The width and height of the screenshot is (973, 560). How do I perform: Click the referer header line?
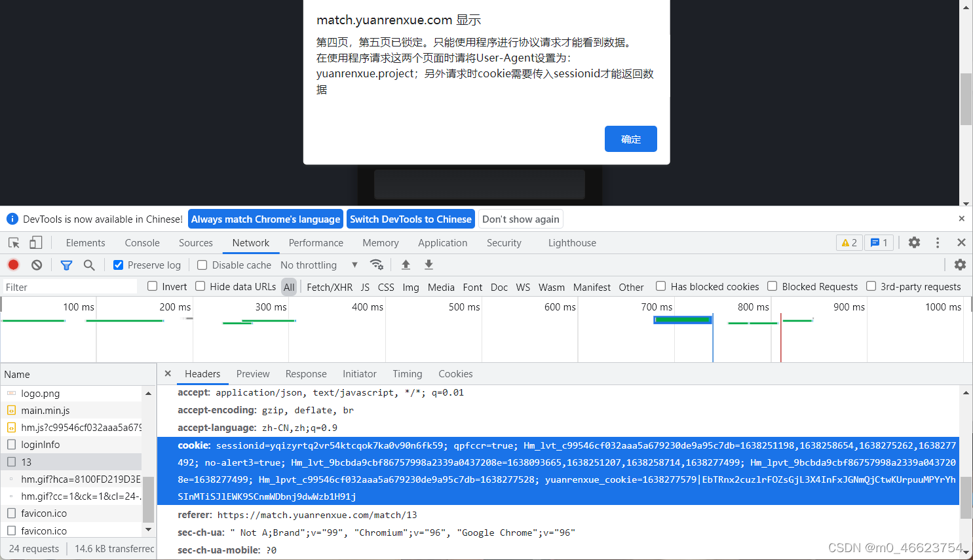297,515
